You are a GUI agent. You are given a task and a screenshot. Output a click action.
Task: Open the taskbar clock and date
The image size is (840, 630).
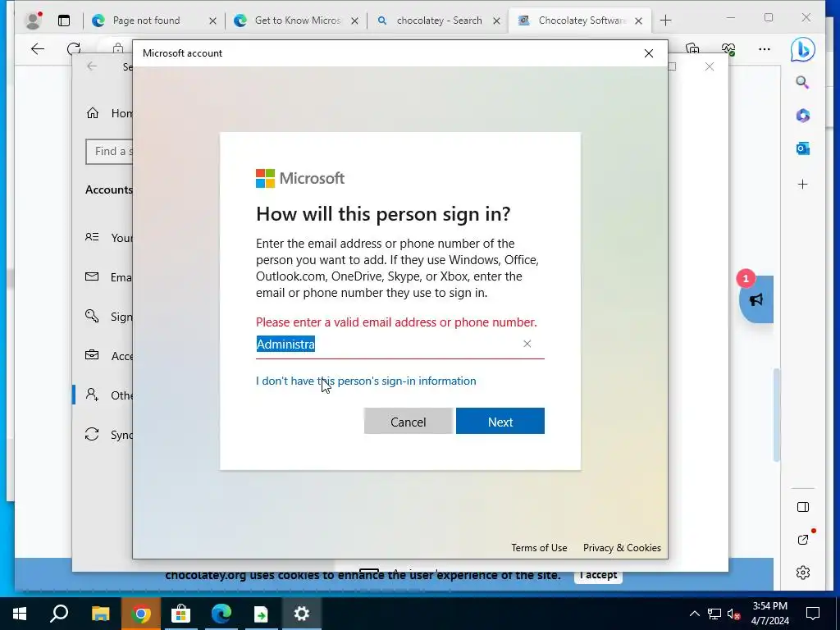tap(769, 614)
